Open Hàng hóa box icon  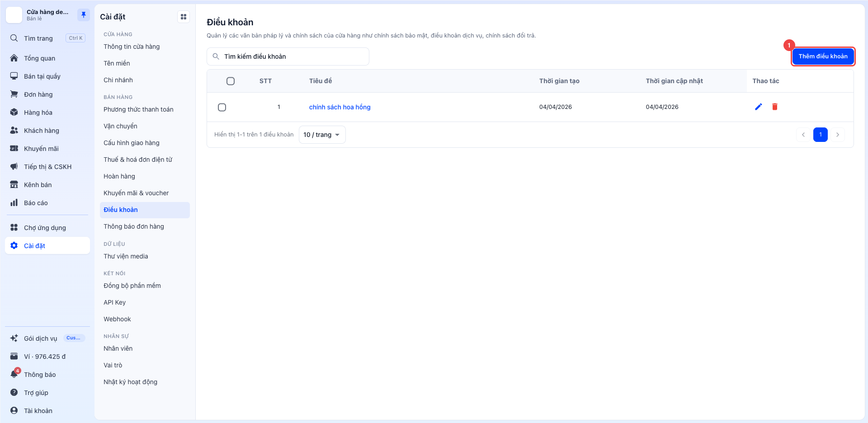(14, 112)
